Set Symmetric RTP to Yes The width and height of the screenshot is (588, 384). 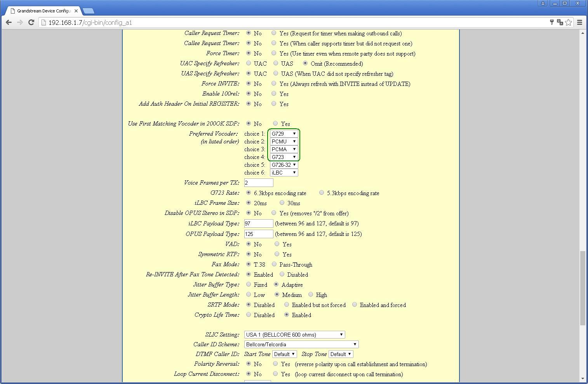click(x=277, y=254)
